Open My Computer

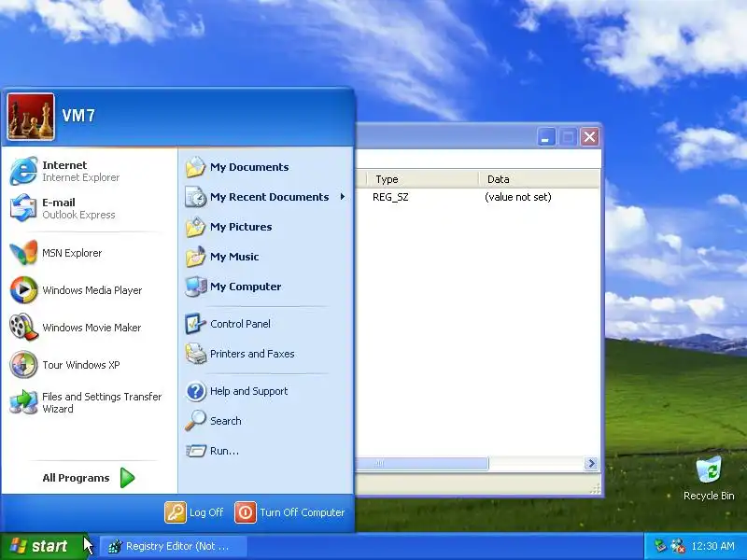[x=266, y=287]
